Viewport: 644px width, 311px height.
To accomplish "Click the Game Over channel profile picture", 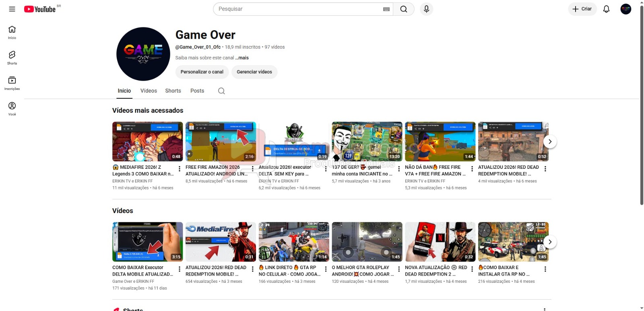I will (x=143, y=54).
